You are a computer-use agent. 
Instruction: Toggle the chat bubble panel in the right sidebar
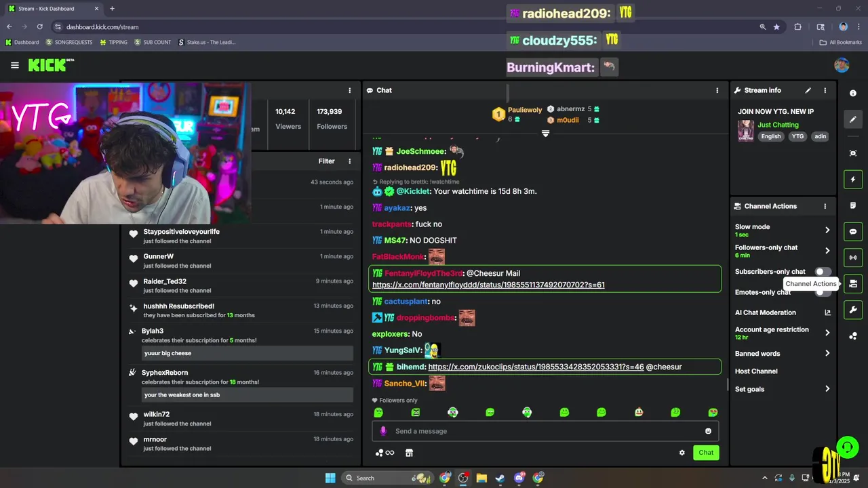pos(853,232)
